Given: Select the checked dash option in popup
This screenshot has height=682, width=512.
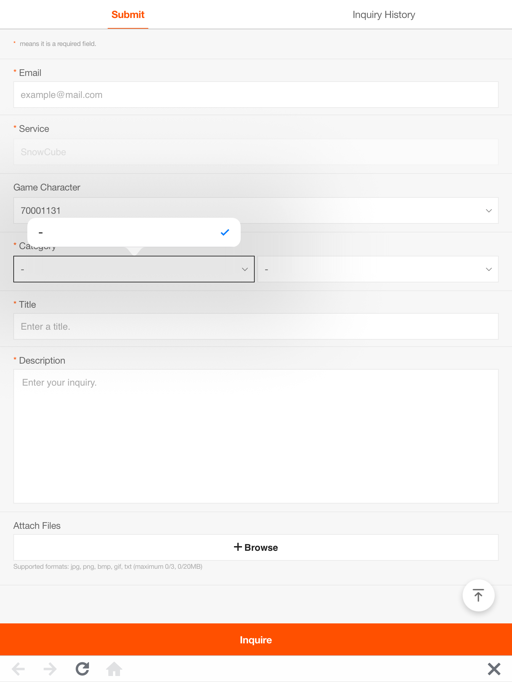Looking at the screenshot, I should pos(134,232).
